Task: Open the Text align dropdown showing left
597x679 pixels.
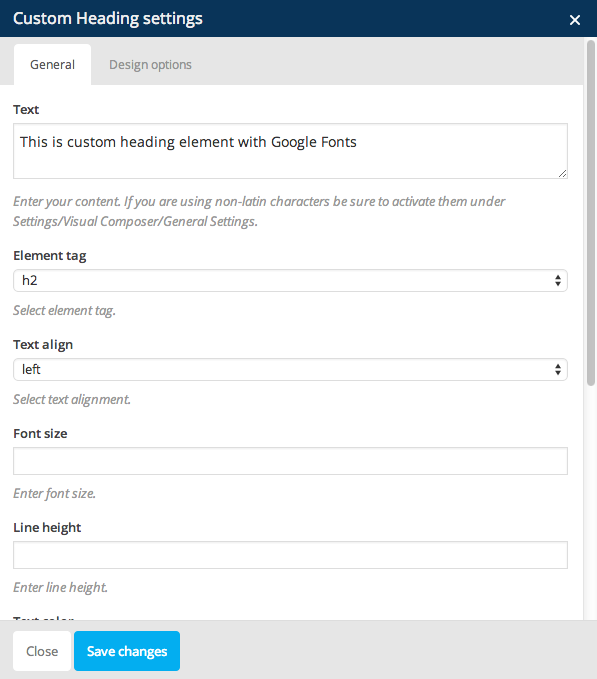Action: 290,369
